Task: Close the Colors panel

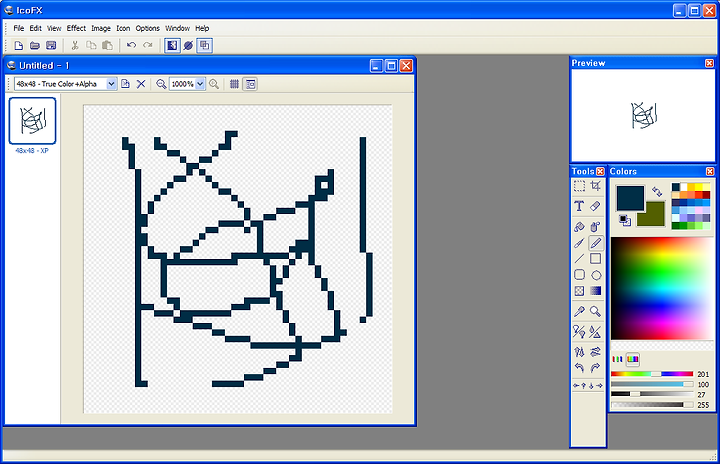Action: (x=710, y=171)
